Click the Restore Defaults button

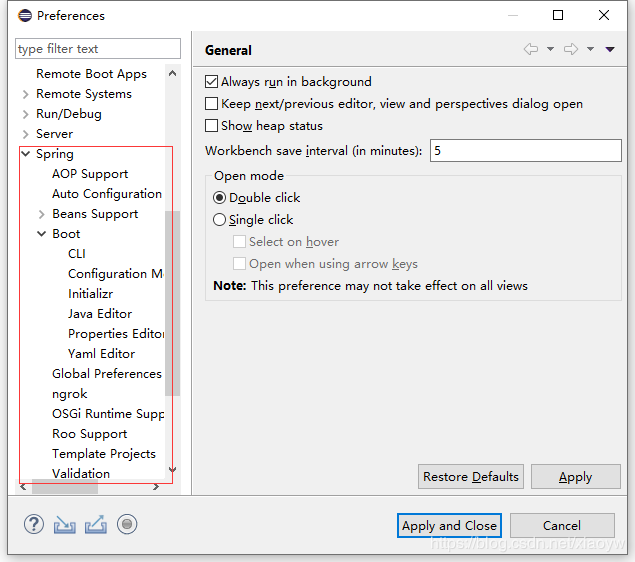point(471,477)
